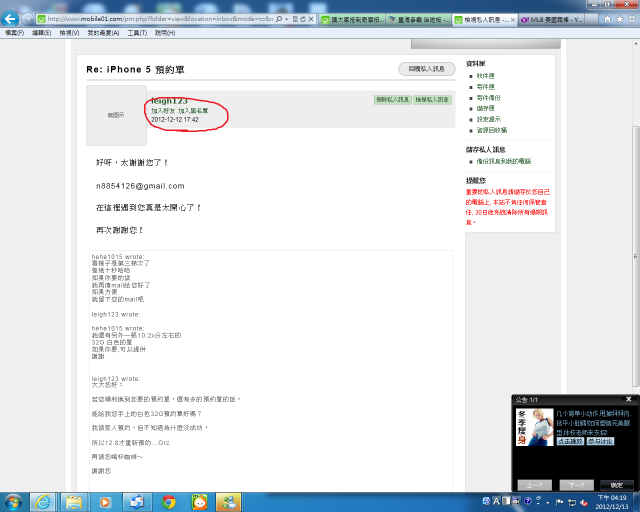Open 儲存匣 saved folder link
The image size is (640, 512).
(x=486, y=108)
